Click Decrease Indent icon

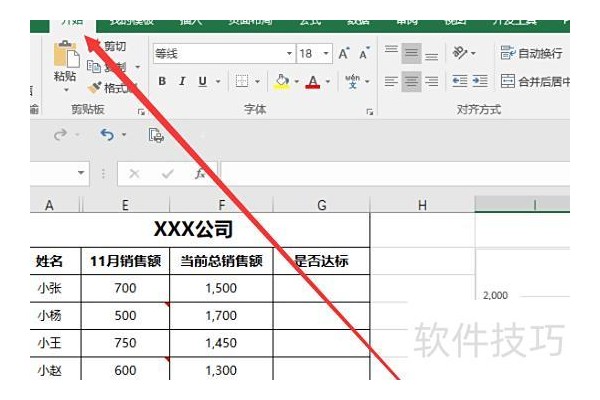point(460,81)
